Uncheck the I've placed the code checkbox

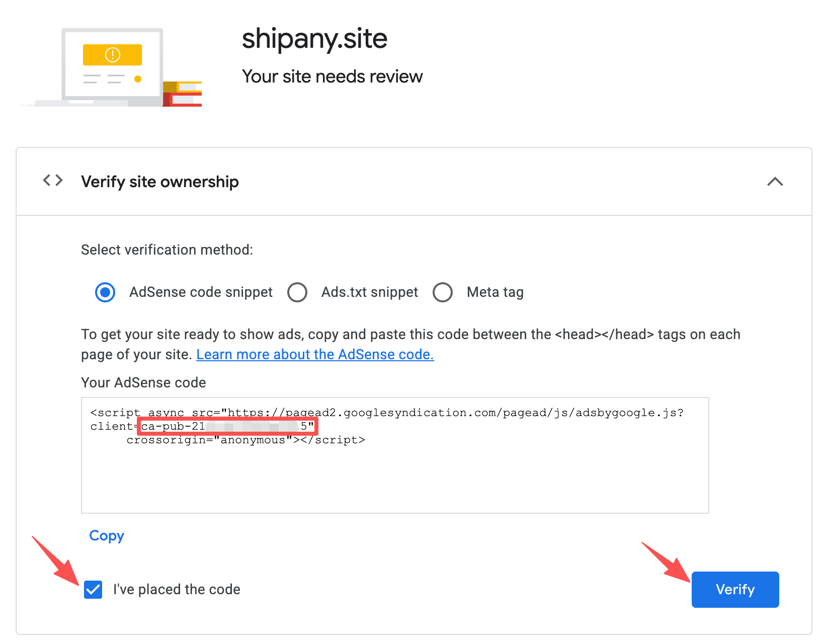[94, 590]
